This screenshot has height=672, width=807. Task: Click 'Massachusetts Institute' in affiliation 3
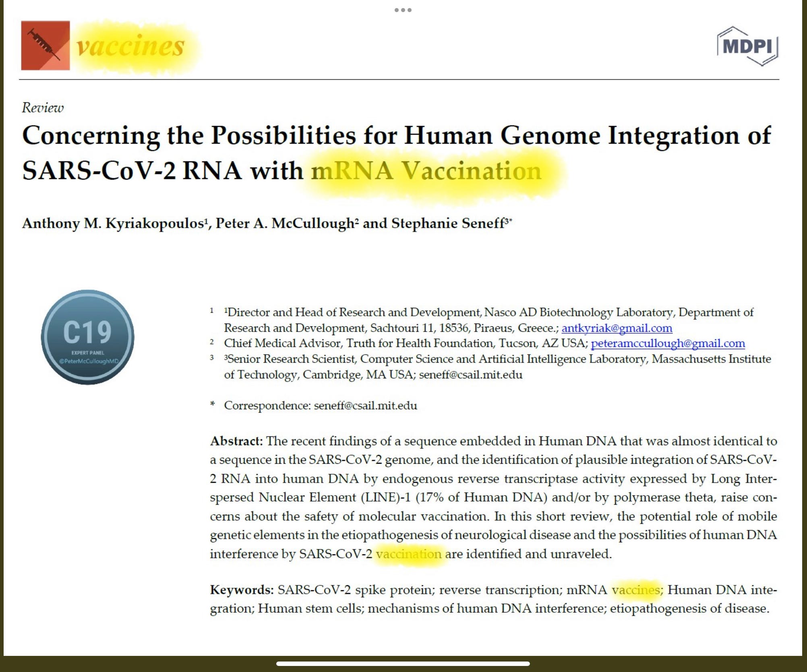(x=712, y=359)
